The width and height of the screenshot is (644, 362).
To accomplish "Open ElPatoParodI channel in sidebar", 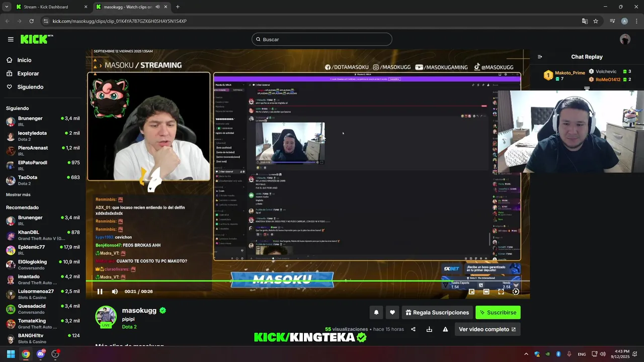I will click(43, 165).
